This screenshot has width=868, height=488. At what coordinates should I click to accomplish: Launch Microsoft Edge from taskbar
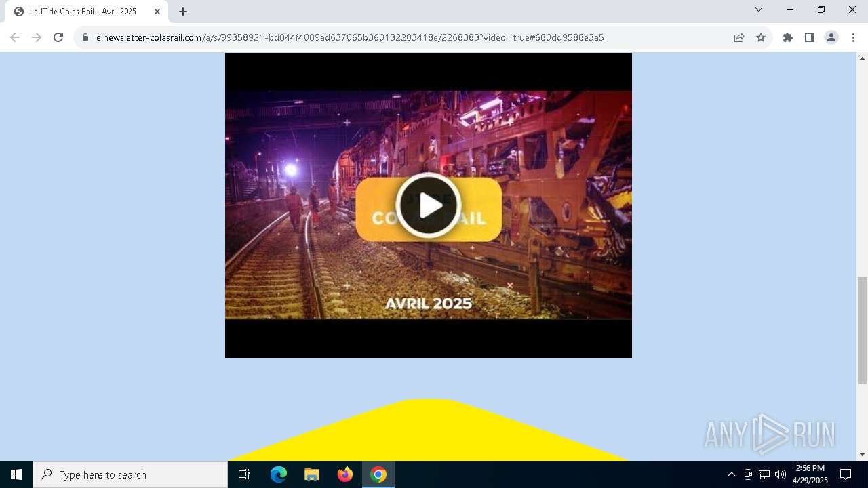tap(279, 474)
